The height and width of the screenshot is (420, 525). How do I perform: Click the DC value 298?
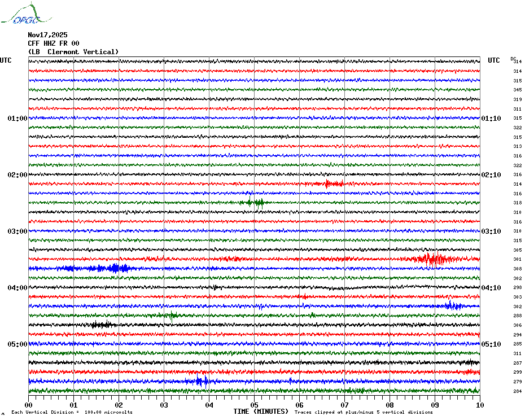click(518, 288)
